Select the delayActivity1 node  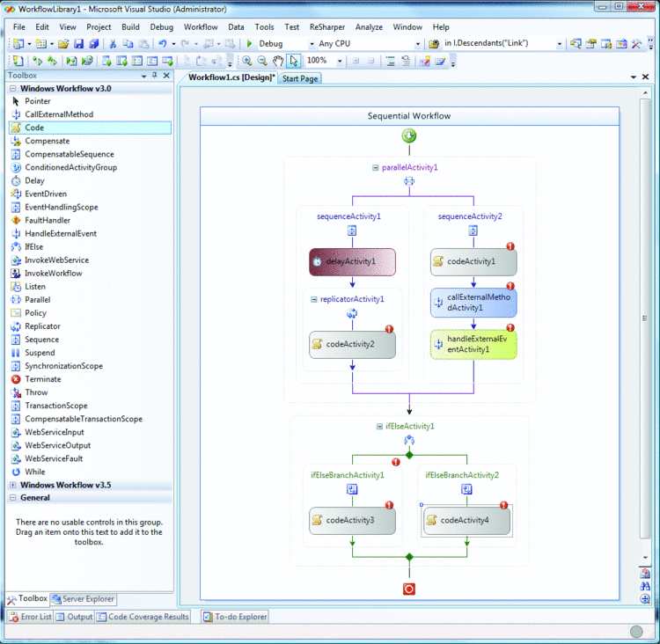(x=352, y=262)
